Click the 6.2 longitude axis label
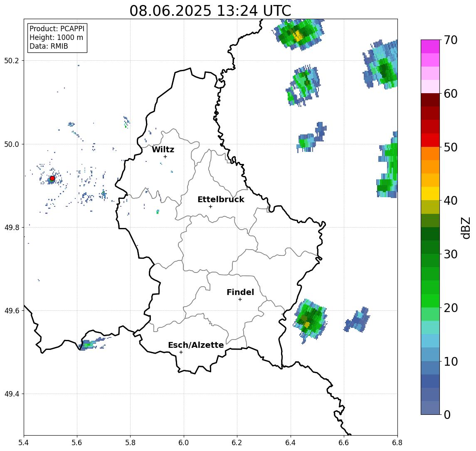 pos(237,443)
